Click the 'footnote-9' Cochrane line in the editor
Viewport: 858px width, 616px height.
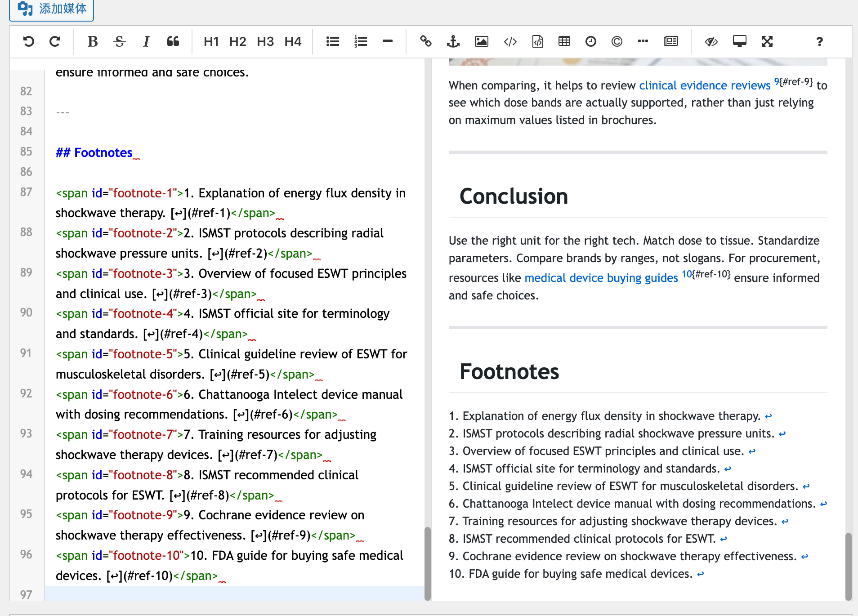pyautogui.click(x=210, y=525)
